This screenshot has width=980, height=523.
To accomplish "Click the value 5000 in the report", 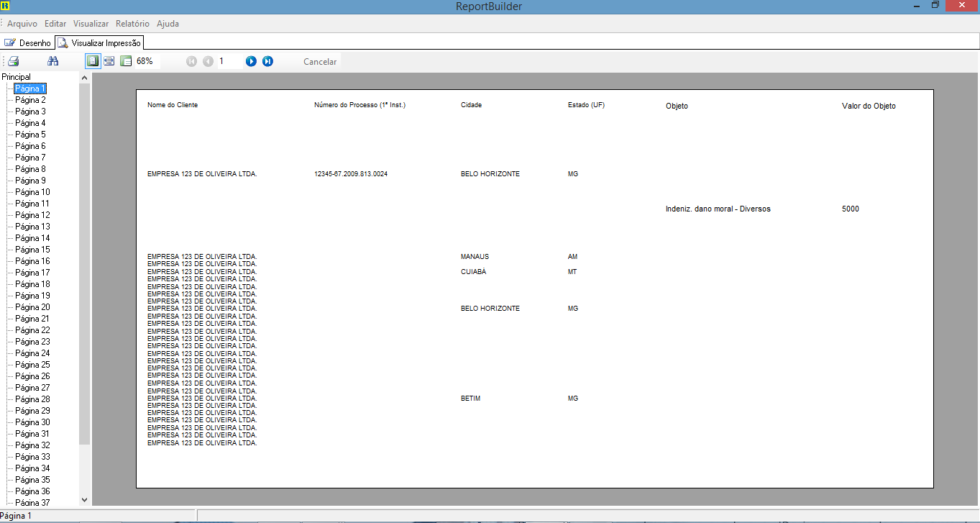I will click(851, 209).
